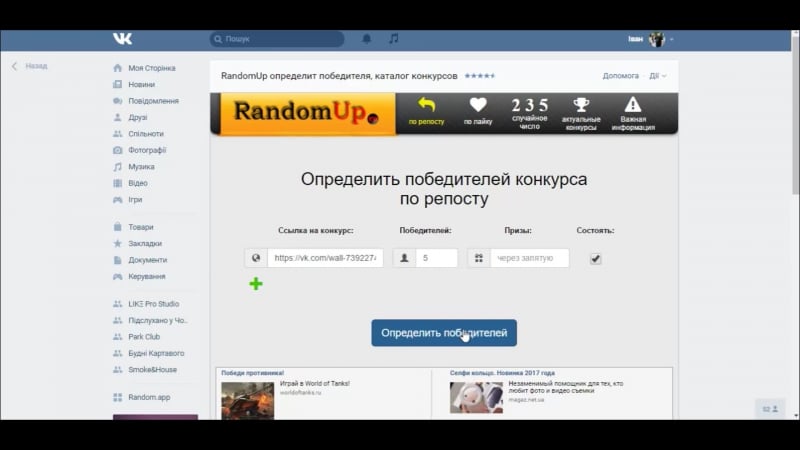
Task: Click the friends online widget at bottom right
Action: pyautogui.click(x=770, y=409)
